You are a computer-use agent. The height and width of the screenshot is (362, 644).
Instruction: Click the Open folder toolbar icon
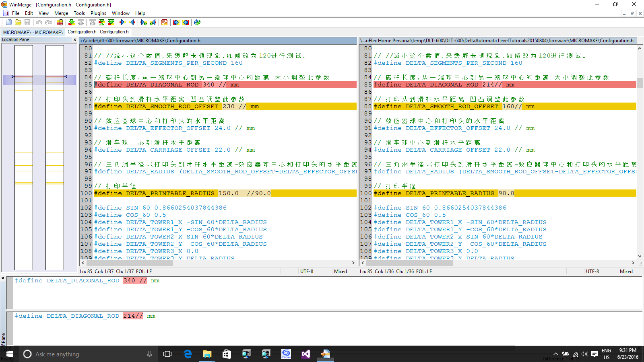point(18,23)
